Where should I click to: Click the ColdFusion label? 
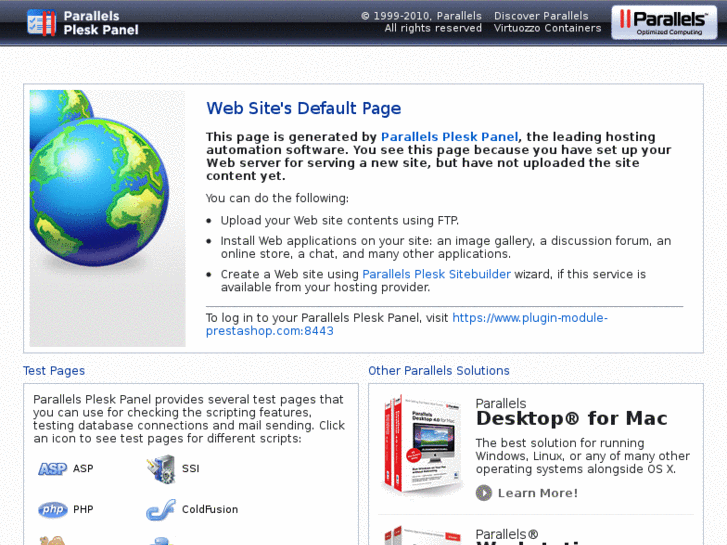click(210, 509)
